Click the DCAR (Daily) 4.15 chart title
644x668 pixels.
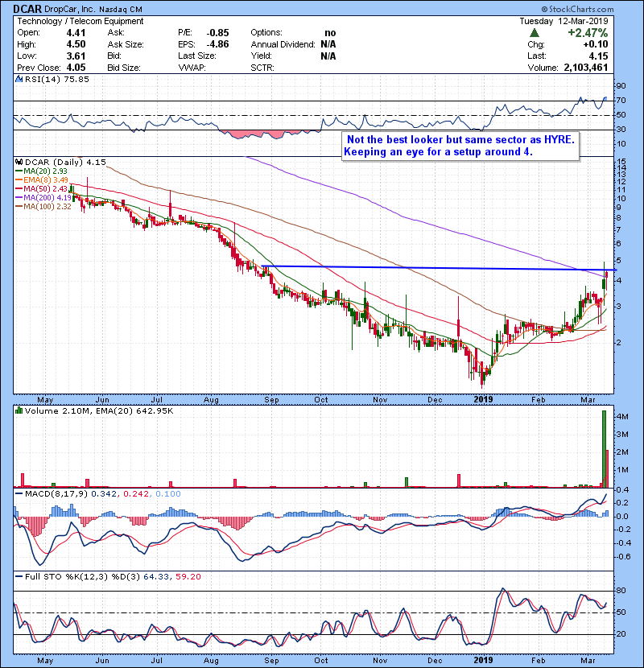[x=65, y=163]
